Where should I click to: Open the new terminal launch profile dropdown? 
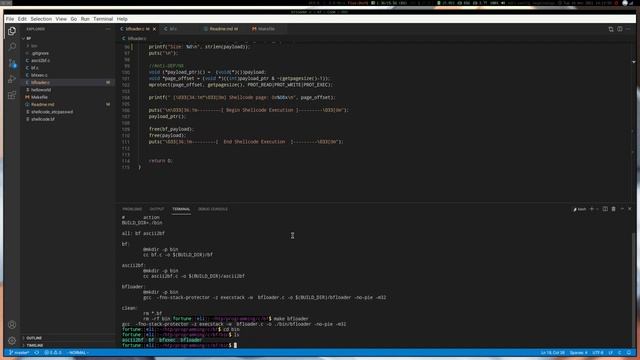click(598, 209)
